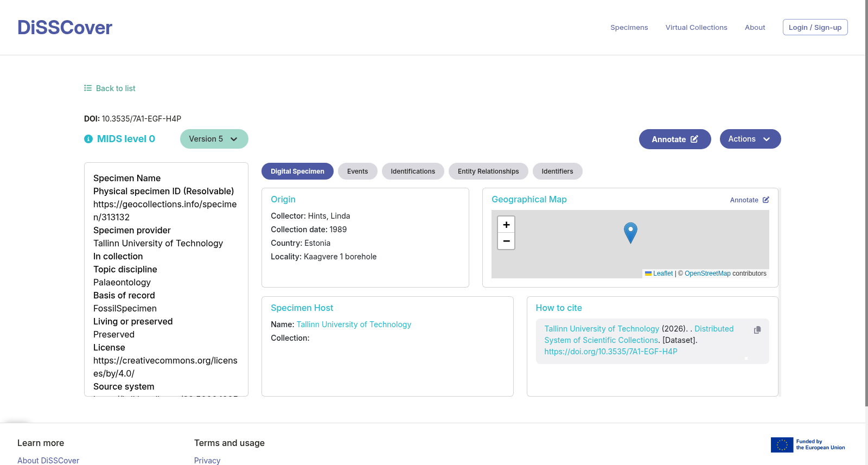Image resolution: width=868 pixels, height=465 pixels.
Task: Click the Login / Sign-up button
Action: click(815, 27)
